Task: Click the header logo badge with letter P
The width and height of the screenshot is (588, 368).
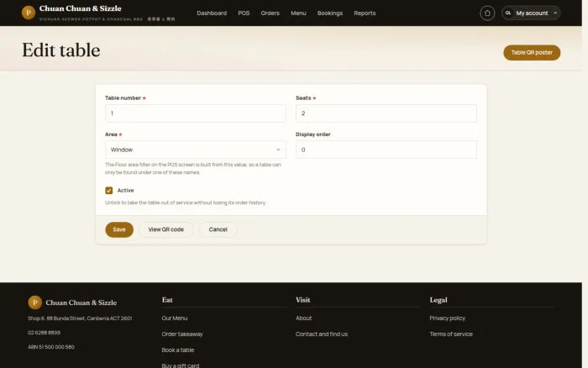Action: [28, 13]
